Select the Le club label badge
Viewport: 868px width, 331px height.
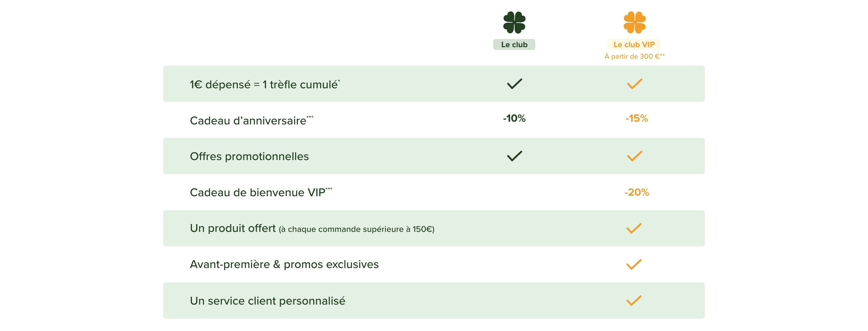tap(514, 44)
